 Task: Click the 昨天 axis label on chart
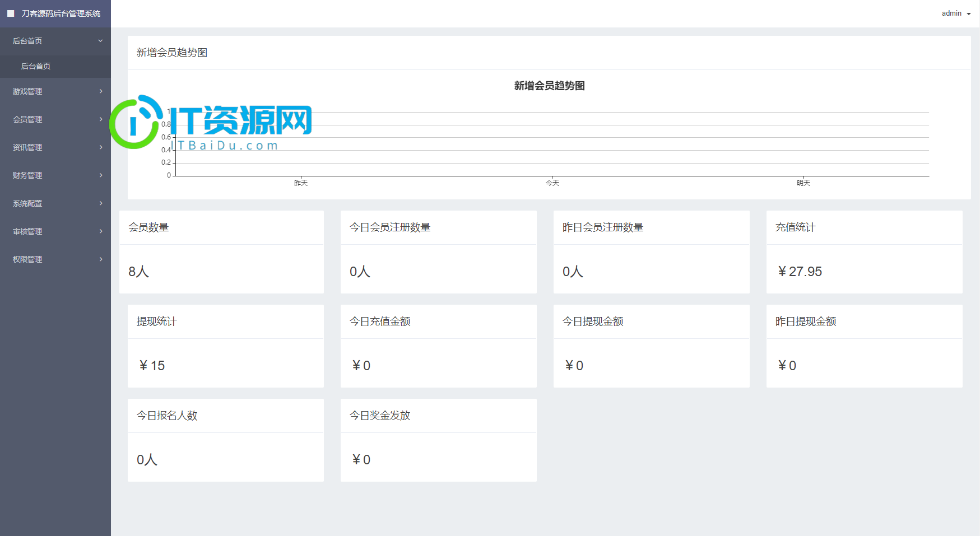(301, 183)
